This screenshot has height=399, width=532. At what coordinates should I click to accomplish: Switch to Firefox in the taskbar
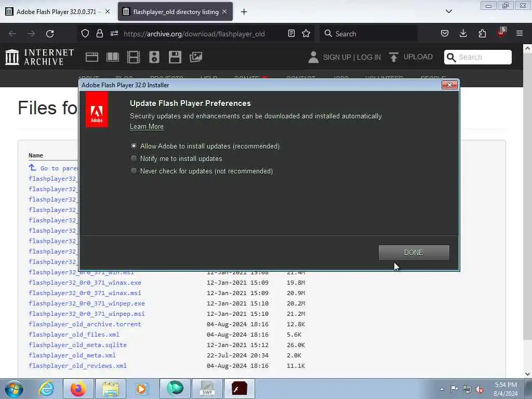[x=78, y=389]
